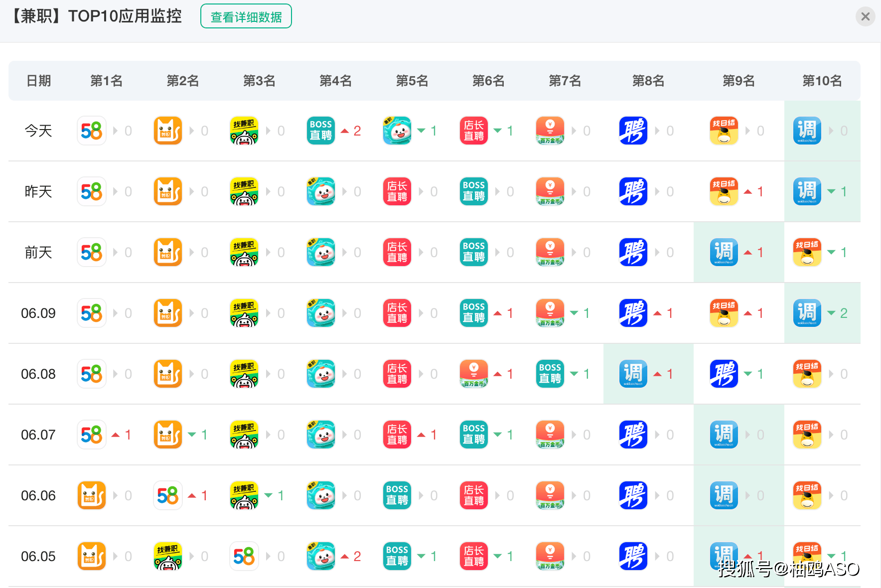The width and height of the screenshot is (881, 588).
Task: Open BOSS直聘 icon in 06.08 row
Action: coord(550,374)
